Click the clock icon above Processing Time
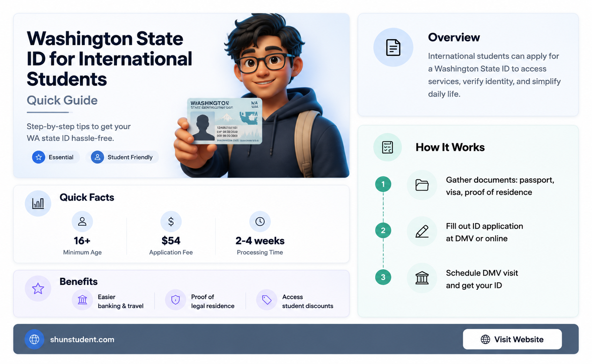Screen dimensions: 592x364 [260, 222]
